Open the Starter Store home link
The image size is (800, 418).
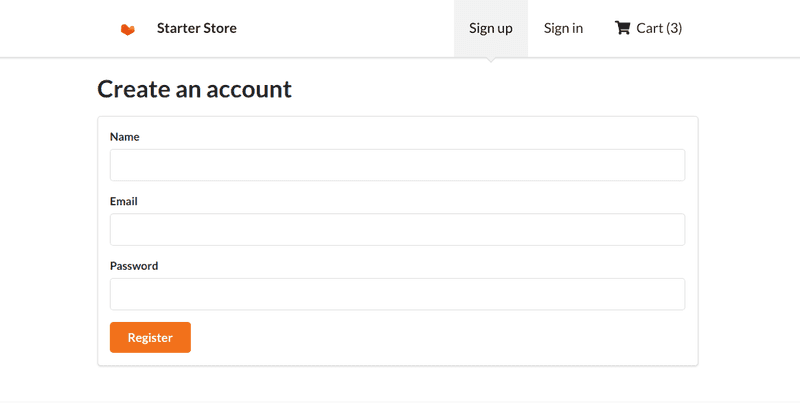(196, 28)
